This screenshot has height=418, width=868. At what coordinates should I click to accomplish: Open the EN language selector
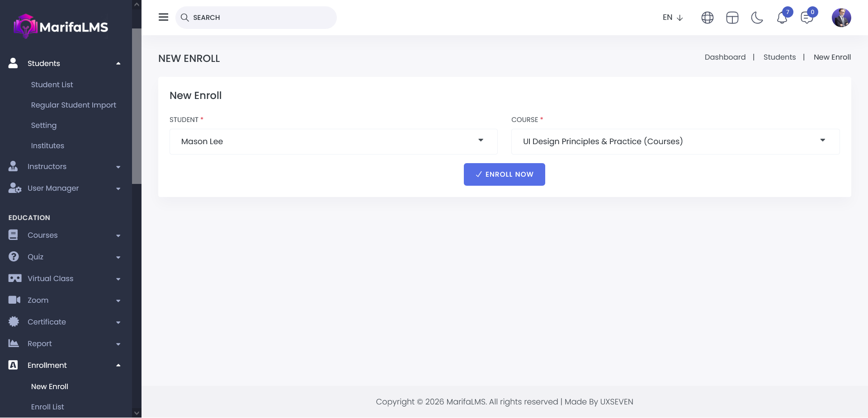[672, 18]
